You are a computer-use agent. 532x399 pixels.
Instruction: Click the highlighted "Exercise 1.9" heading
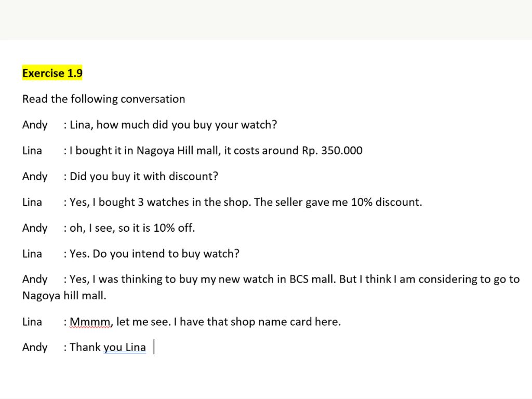tap(52, 73)
